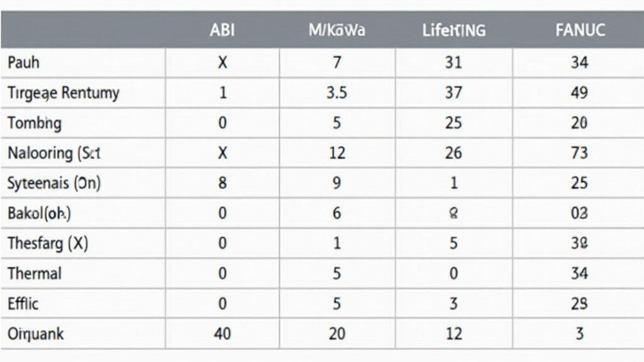This screenshot has width=644, height=362.
Task: Select the Bakol row label
Action: (39, 213)
